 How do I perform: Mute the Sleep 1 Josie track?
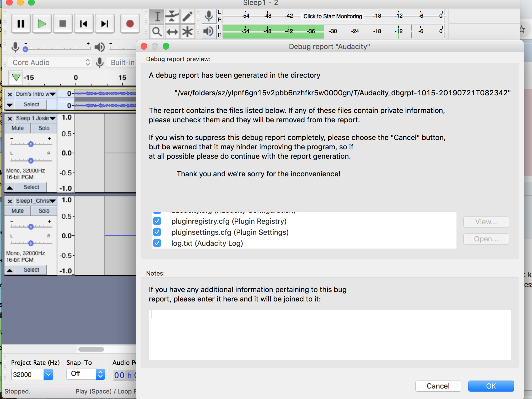pos(17,128)
